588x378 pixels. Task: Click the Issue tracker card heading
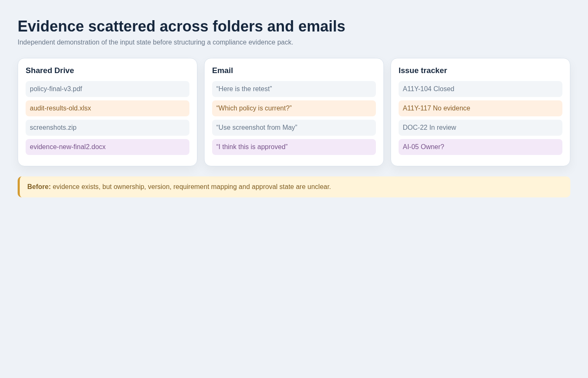[x=423, y=71]
